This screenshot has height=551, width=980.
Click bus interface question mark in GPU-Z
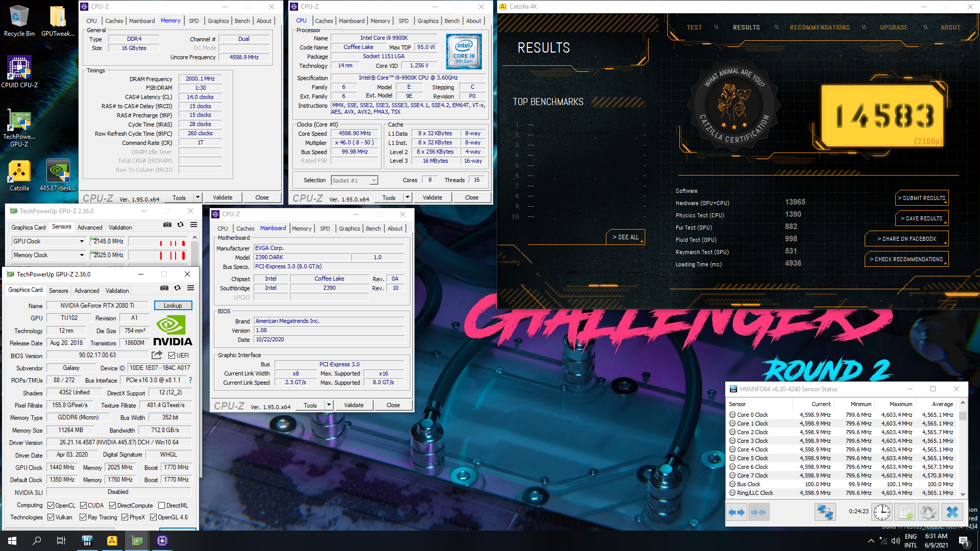point(190,380)
